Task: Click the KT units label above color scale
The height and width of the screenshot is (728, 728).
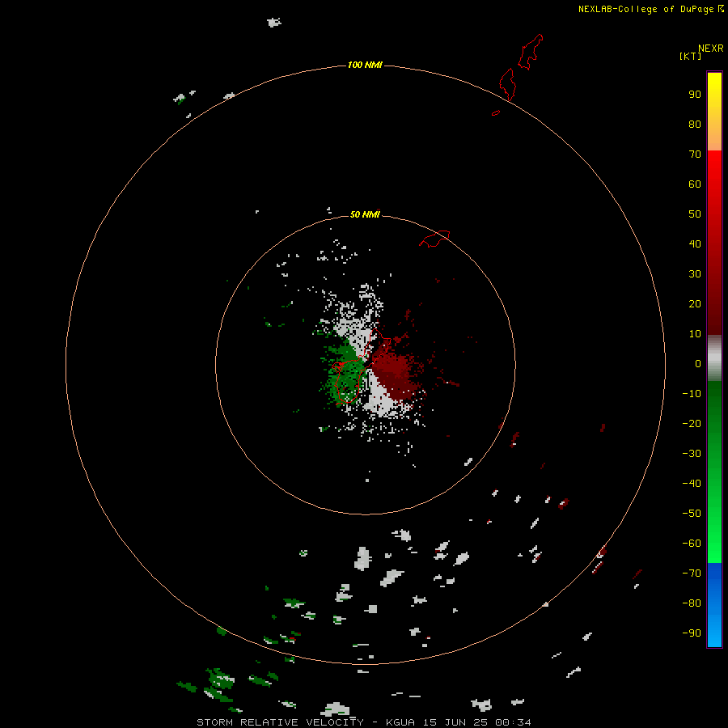Action: (690, 56)
